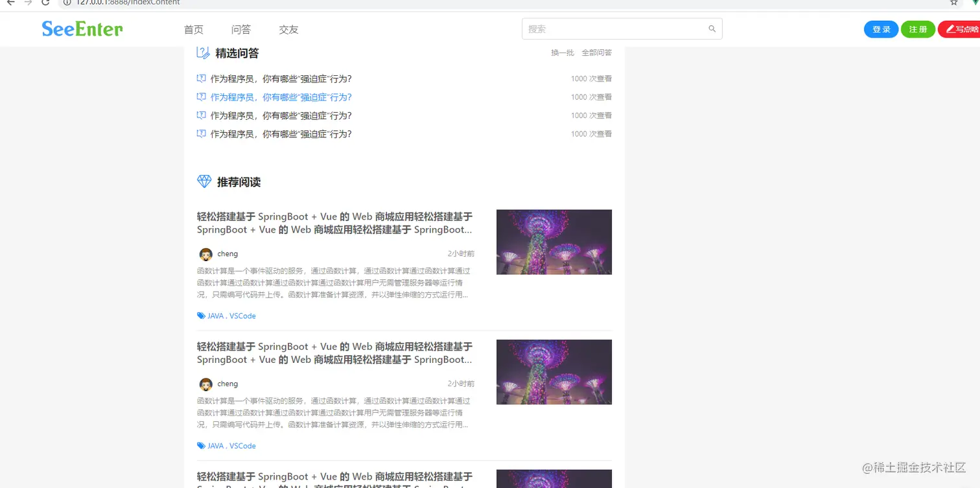This screenshot has height=488, width=980.
Task: Click the SeeEnter site logo
Action: click(x=81, y=29)
